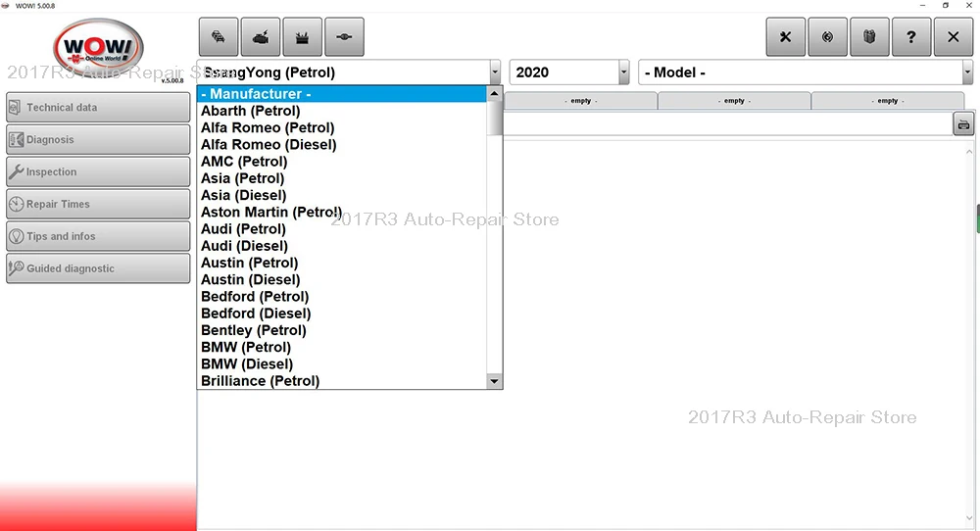980x531 pixels.
Task: Restore down the WOW! window
Action: click(x=946, y=6)
